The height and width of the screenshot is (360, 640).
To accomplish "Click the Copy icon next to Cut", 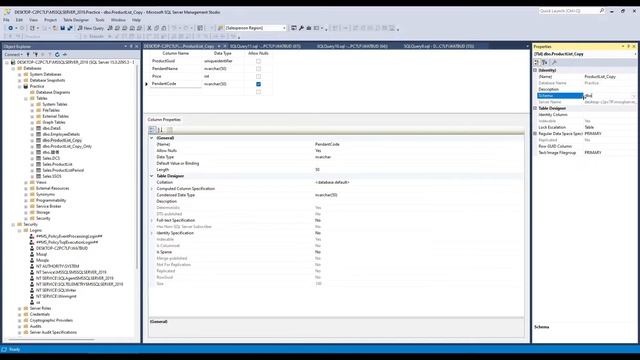I will click(x=156, y=28).
